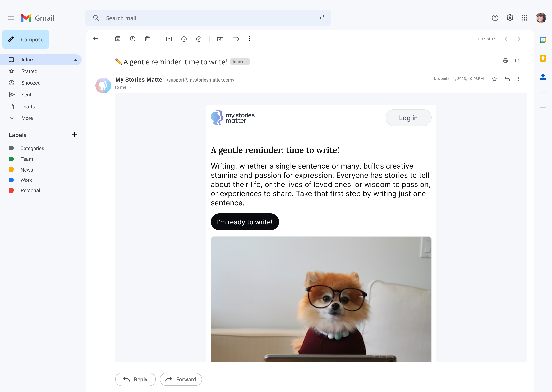Click the I'm ready to write button
The width and height of the screenshot is (552, 392).
click(x=245, y=222)
